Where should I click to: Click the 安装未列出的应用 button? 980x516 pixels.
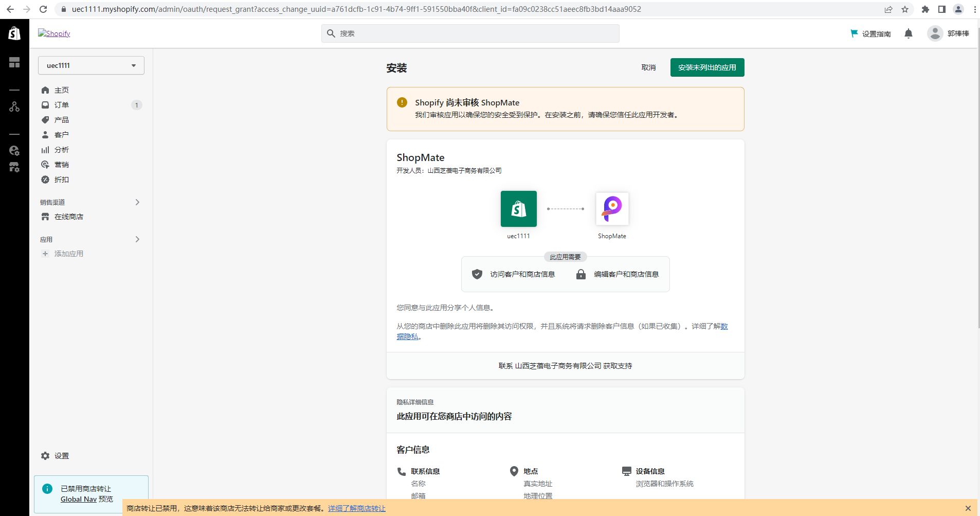(707, 67)
